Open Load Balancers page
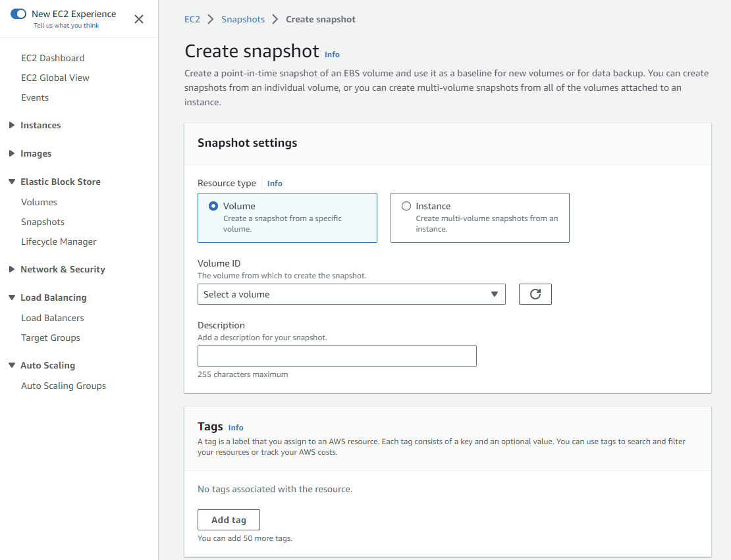 (52, 318)
